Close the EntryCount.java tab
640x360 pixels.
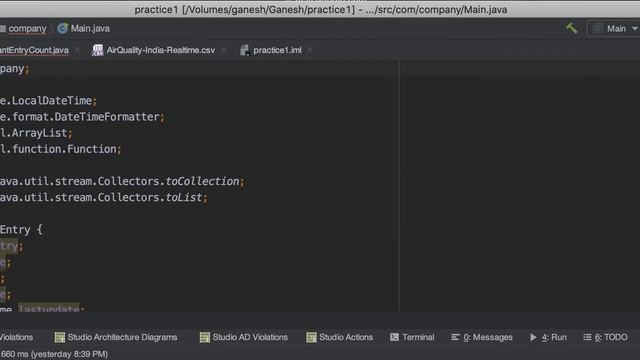click(x=77, y=50)
